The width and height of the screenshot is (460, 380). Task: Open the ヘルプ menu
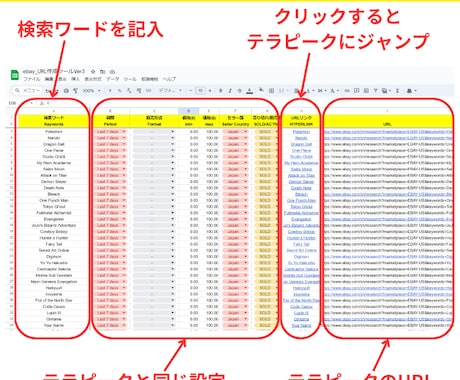click(169, 79)
